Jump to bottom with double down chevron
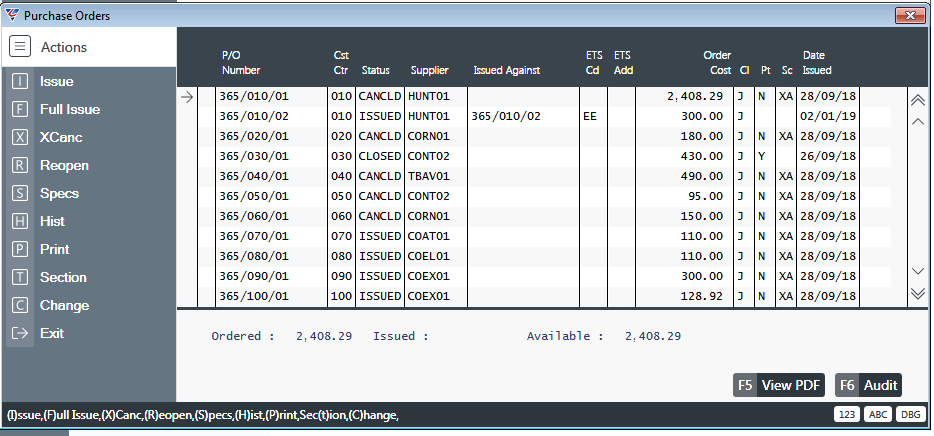 click(918, 293)
